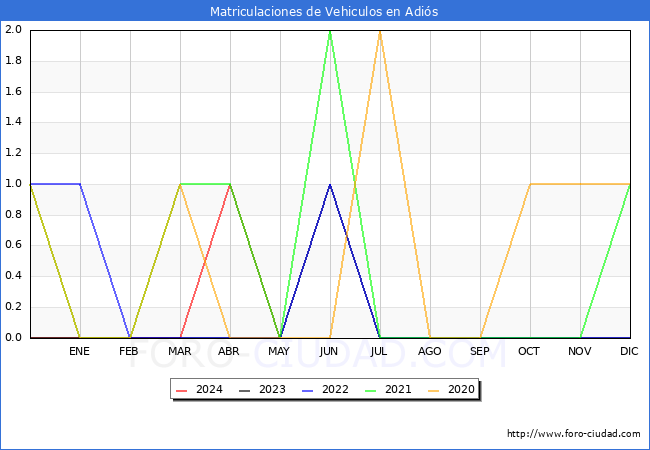This screenshot has width=650, height=450.
Task: Click the 0.2 y-axis value
Action: [x=13, y=307]
